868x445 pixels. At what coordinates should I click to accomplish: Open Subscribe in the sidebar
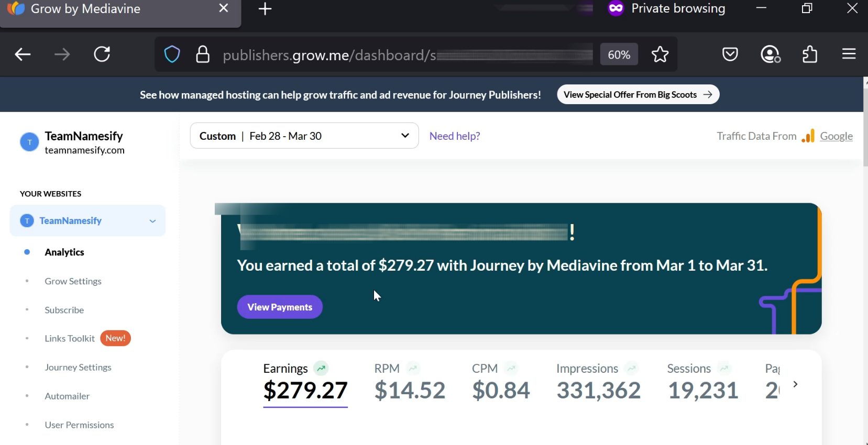click(x=64, y=310)
